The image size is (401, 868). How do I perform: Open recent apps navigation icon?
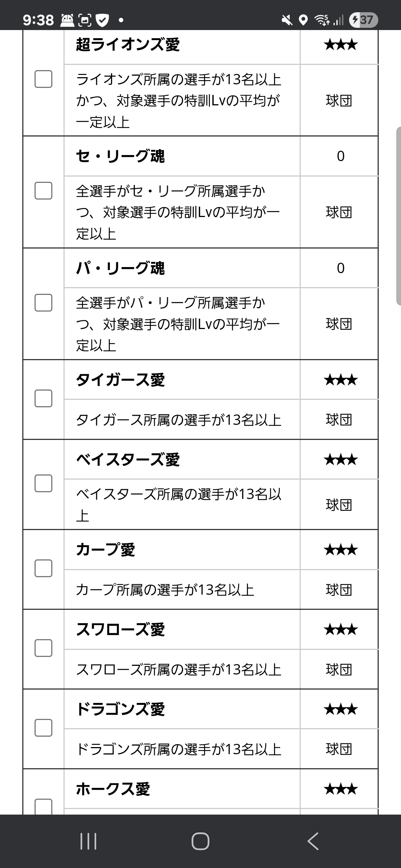pyautogui.click(x=88, y=841)
